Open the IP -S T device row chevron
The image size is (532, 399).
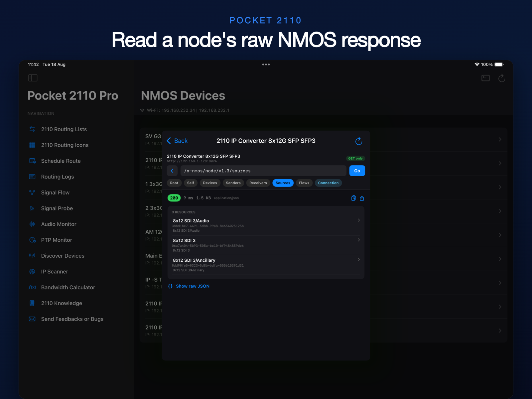click(x=500, y=283)
